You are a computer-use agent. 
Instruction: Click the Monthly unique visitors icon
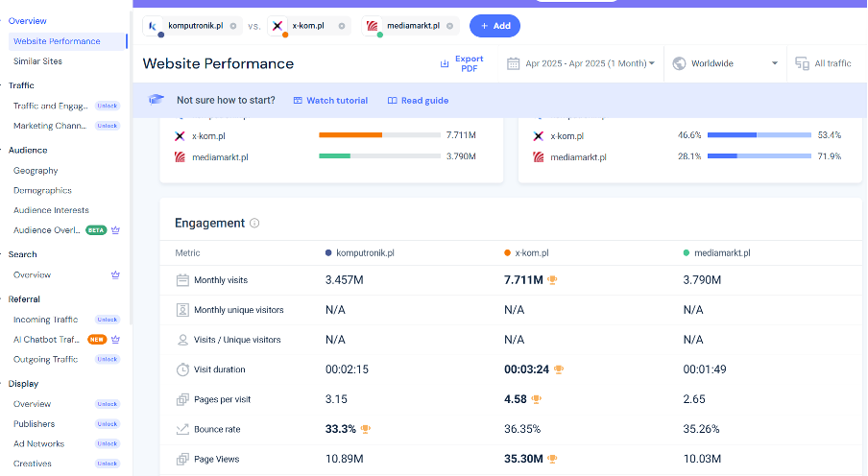coord(182,310)
